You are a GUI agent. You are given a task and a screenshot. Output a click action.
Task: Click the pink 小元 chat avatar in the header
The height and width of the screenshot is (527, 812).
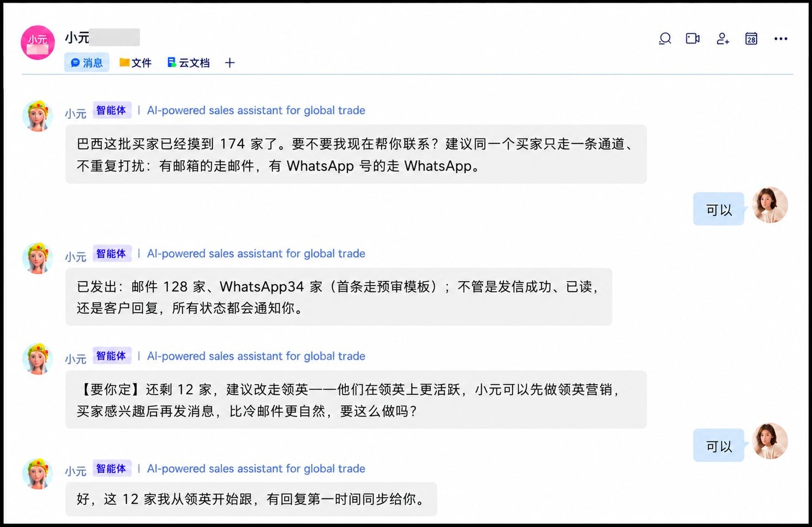tap(38, 42)
